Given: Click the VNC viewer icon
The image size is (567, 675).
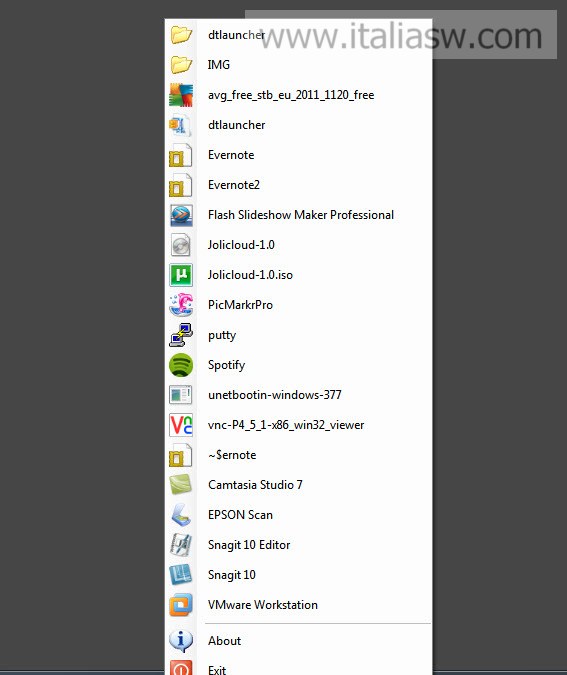Looking at the screenshot, I should click(x=181, y=425).
